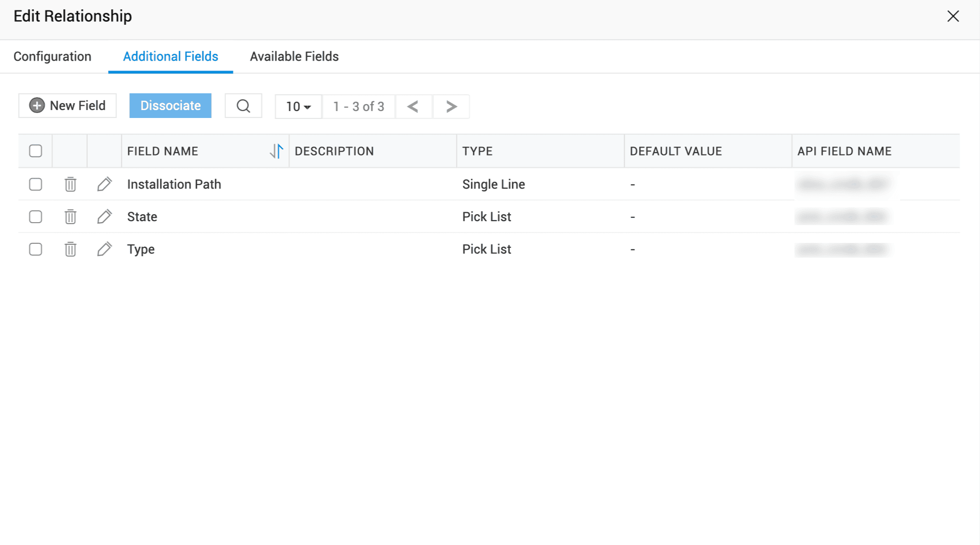The width and height of the screenshot is (980, 545).
Task: Edit the State field with pencil
Action: 104,217
